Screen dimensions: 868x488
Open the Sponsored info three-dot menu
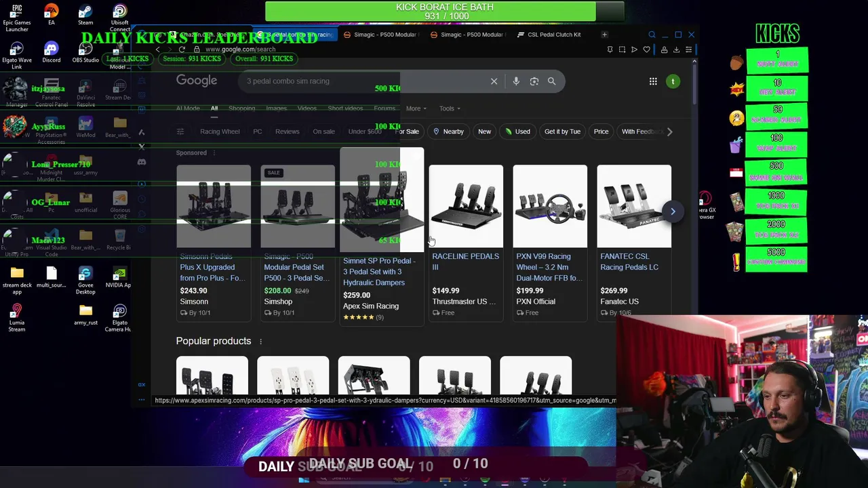214,153
